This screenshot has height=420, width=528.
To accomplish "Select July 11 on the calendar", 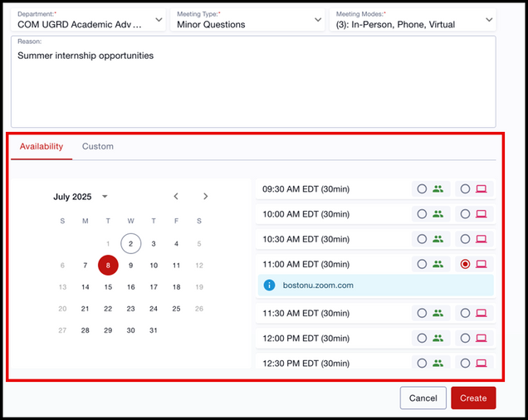I will pyautogui.click(x=177, y=266).
